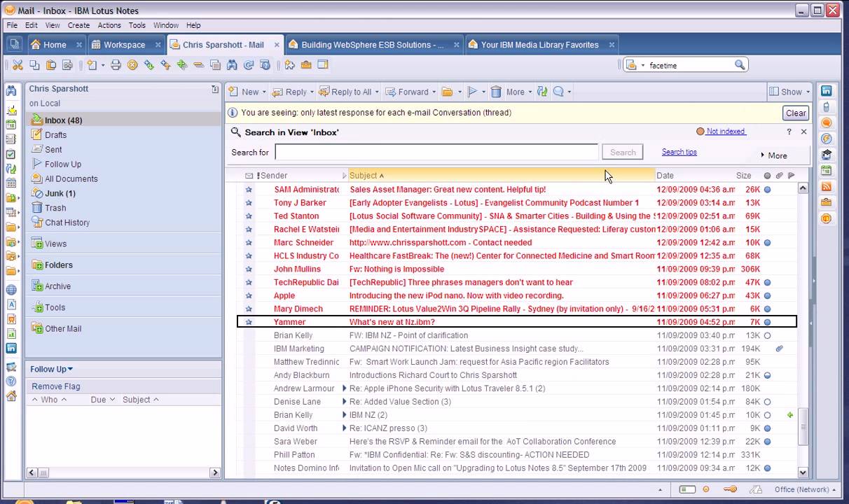Click the Not indexed link
Viewport: 849px width, 504px height.
click(x=726, y=132)
